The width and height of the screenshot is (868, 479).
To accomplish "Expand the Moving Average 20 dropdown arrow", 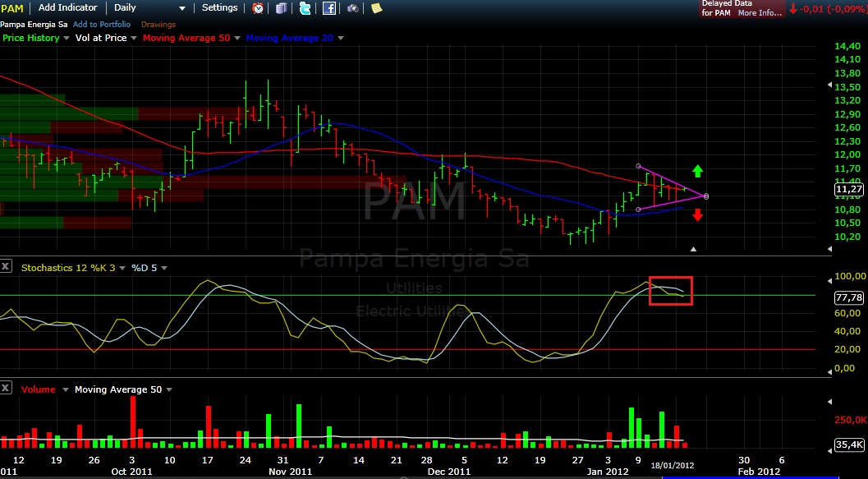I will 341,39.
